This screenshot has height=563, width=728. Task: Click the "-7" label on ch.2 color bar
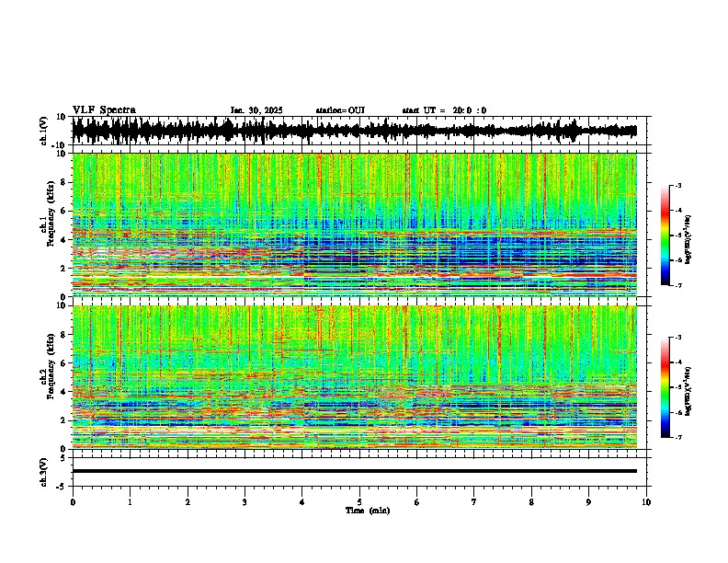click(x=678, y=437)
